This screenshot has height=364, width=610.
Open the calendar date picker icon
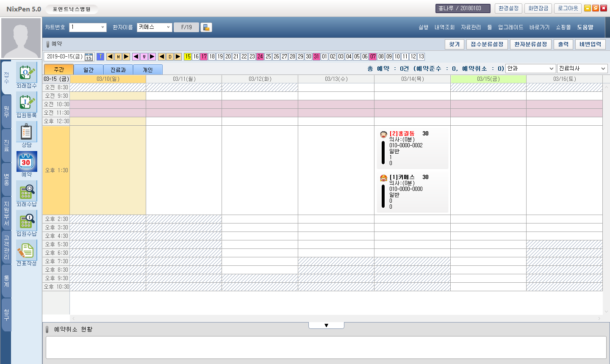[89, 57]
